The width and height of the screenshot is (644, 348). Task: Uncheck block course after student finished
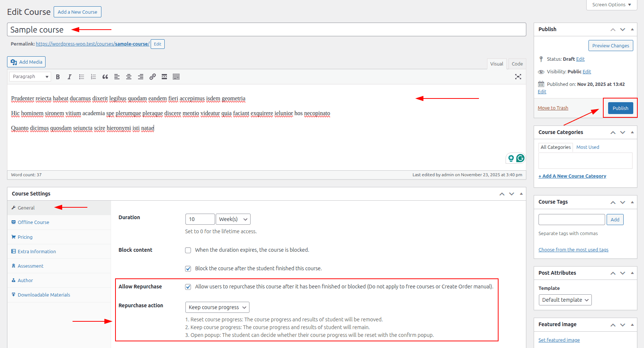[x=188, y=269]
